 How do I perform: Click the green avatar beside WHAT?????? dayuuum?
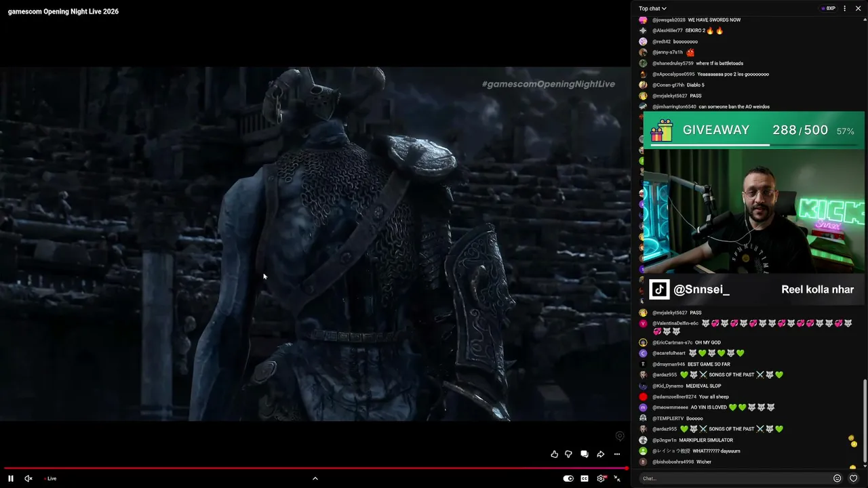643,451
